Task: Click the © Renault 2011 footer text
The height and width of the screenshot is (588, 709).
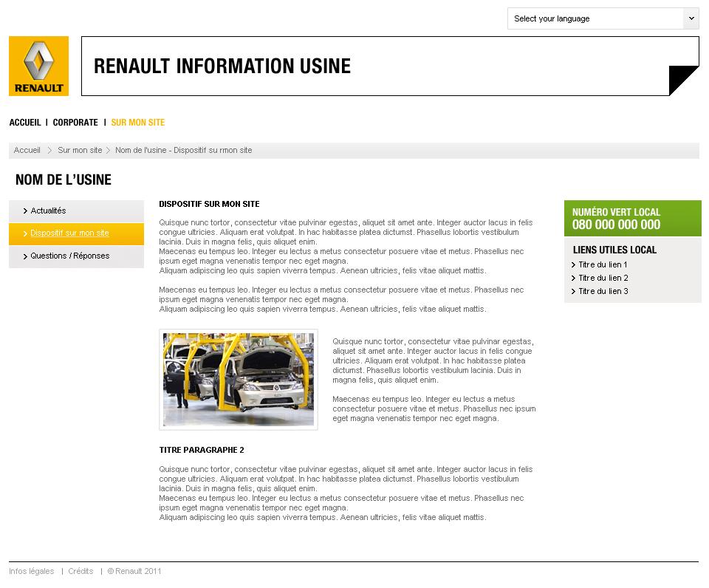Action: click(134, 571)
